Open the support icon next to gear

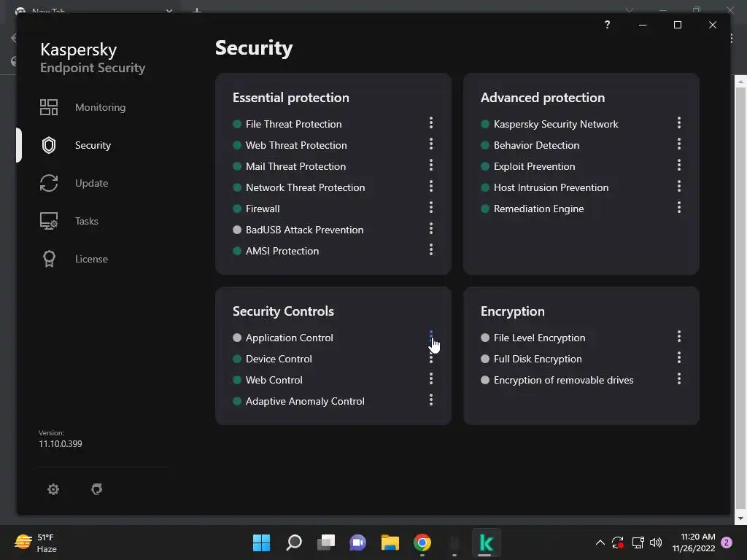(97, 489)
